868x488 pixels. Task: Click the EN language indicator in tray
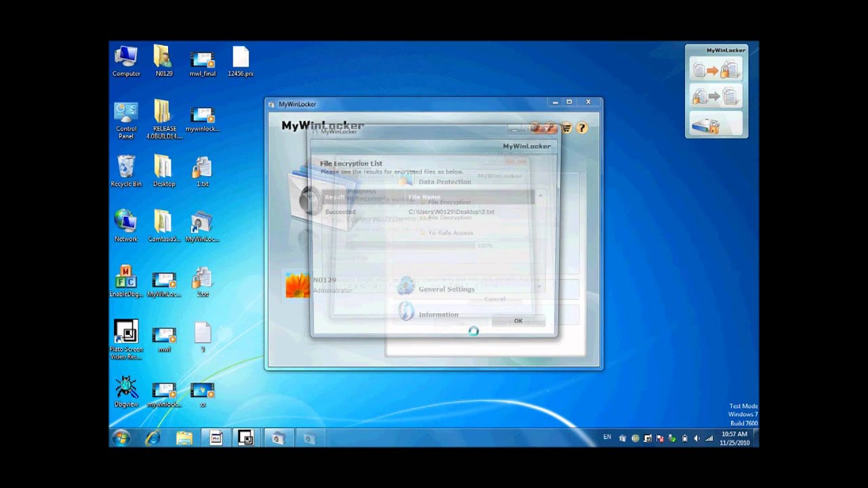(607, 438)
